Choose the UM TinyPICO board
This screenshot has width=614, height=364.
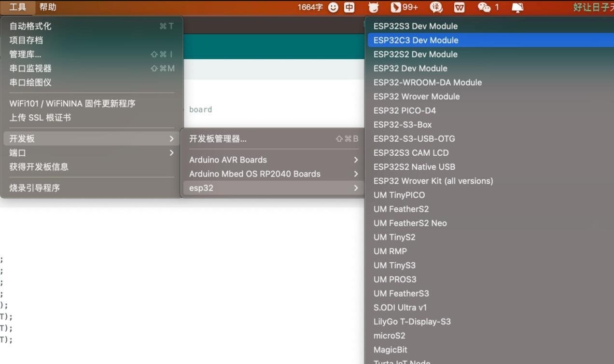pos(399,195)
